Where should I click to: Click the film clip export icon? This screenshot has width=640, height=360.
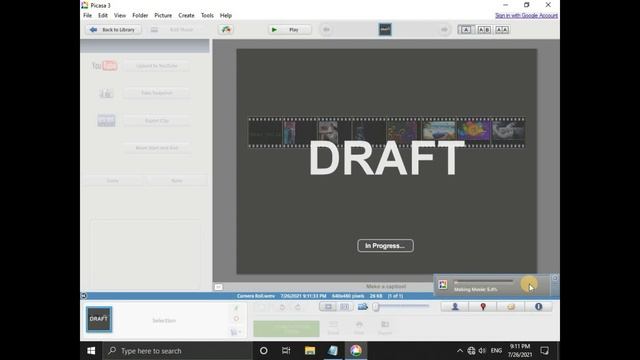click(x=106, y=120)
